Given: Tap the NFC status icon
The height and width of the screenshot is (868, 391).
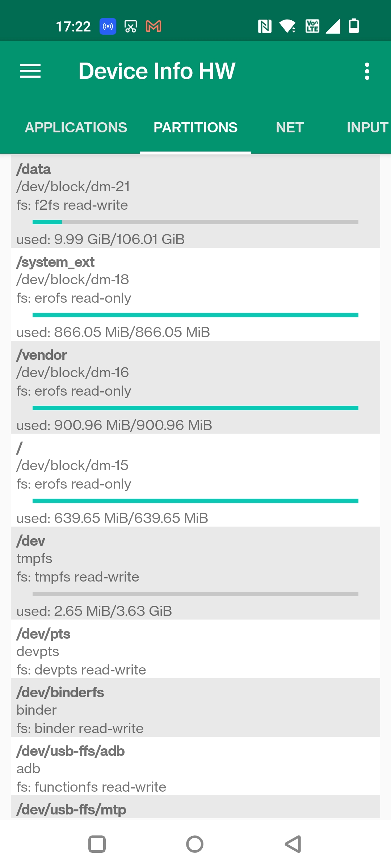Looking at the screenshot, I should tap(265, 26).
